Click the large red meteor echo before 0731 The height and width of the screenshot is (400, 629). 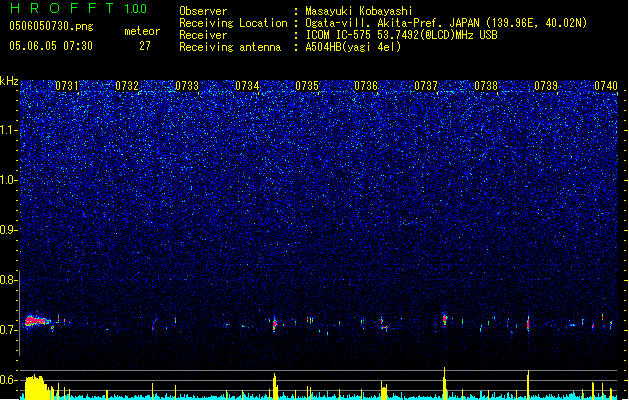37,321
